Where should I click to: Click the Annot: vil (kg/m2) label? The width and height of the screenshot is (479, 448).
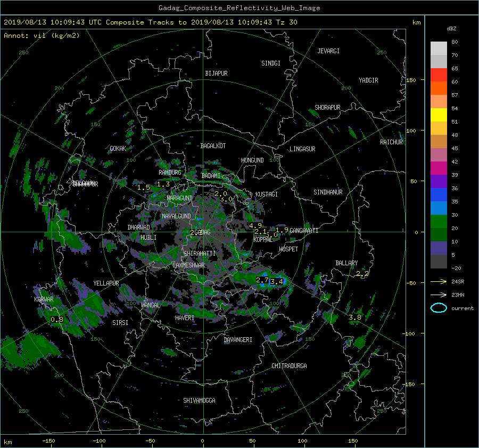click(42, 36)
